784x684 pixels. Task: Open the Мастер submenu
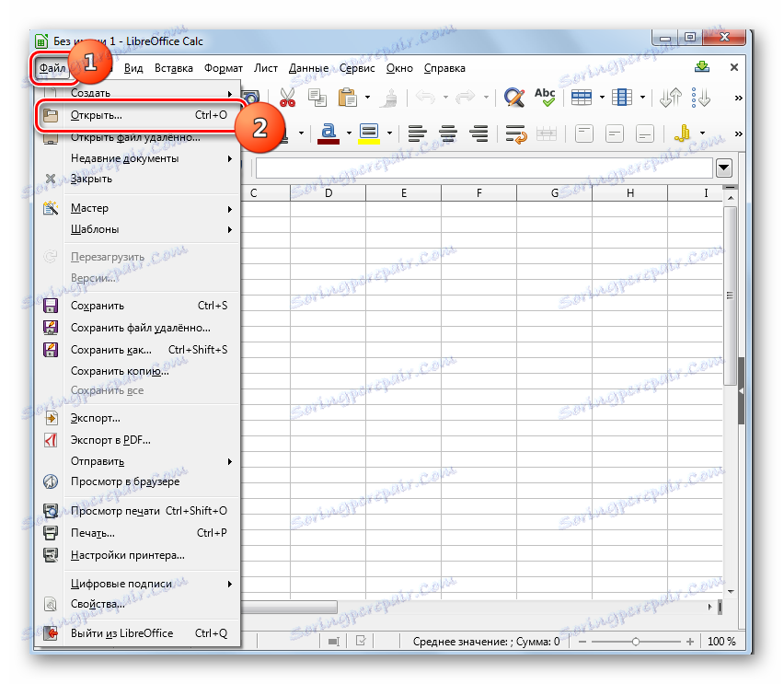pos(136,208)
